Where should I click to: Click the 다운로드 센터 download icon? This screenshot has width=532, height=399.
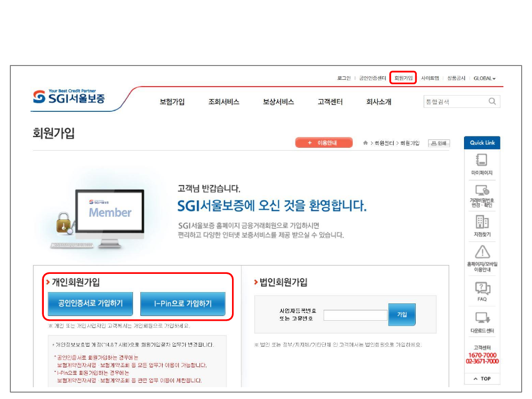(x=482, y=318)
